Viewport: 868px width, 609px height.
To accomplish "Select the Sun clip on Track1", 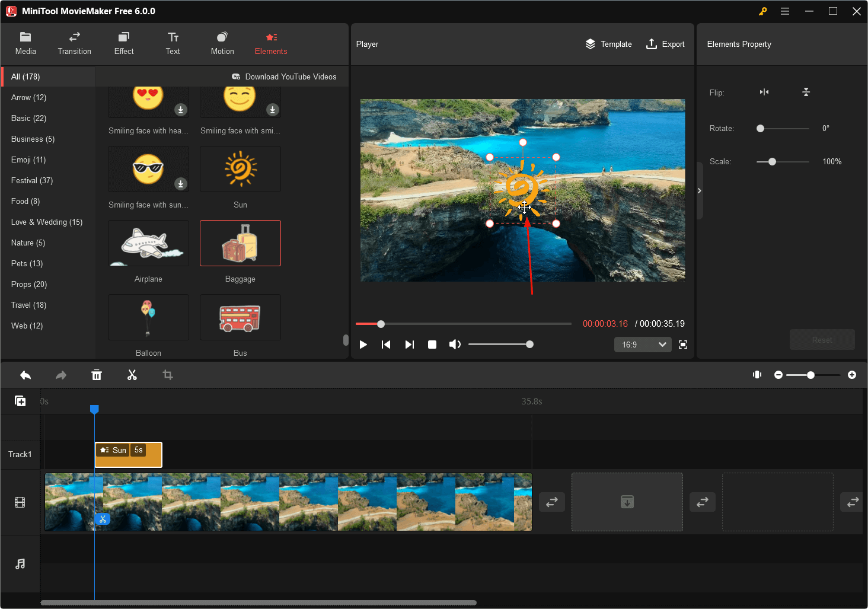I will pyautogui.click(x=128, y=454).
